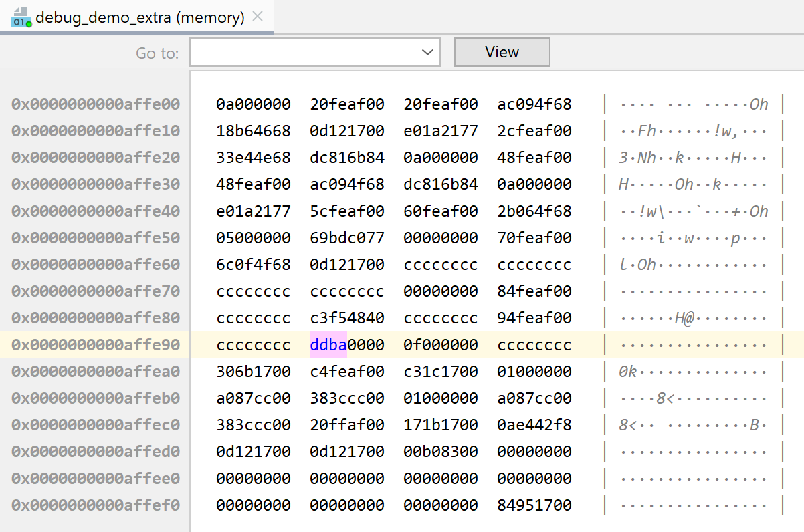The width and height of the screenshot is (804, 532).
Task: Click hex value 84feaf00
Action: click(534, 291)
